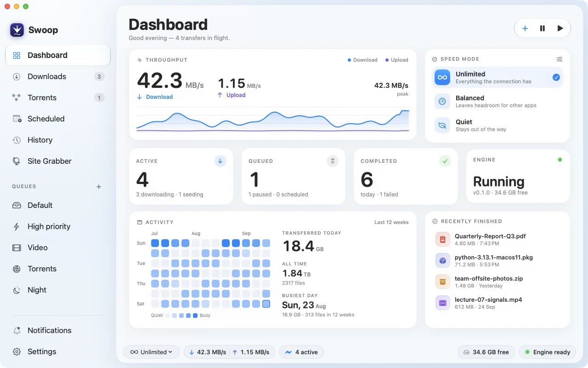Select the Default queue

click(58, 205)
